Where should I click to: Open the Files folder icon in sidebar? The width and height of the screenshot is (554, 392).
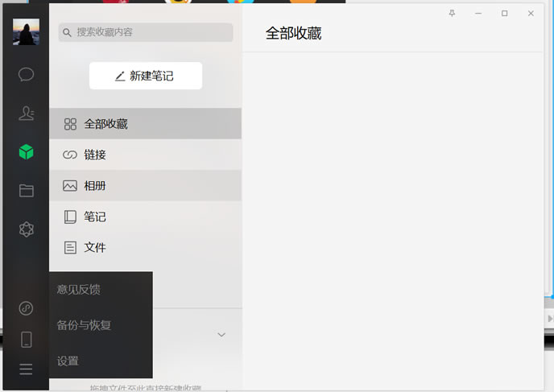pos(26,191)
